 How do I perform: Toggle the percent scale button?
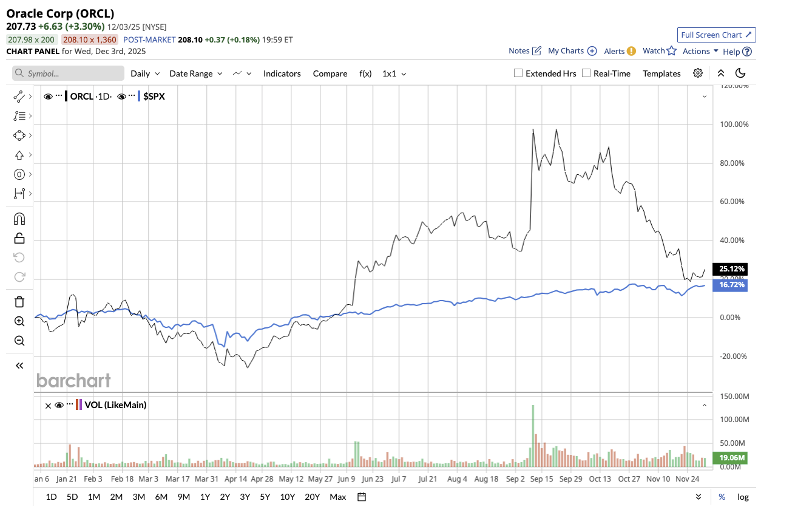coord(722,497)
